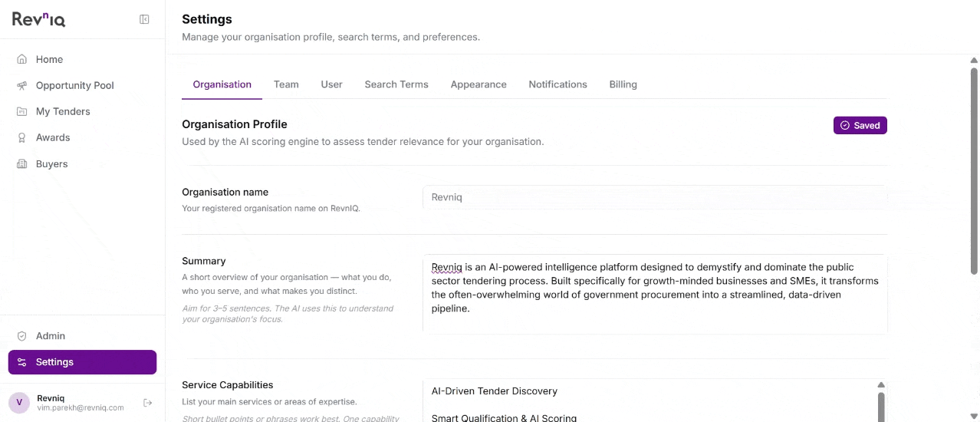
Task: Click the Settings page title
Action: pos(207,19)
